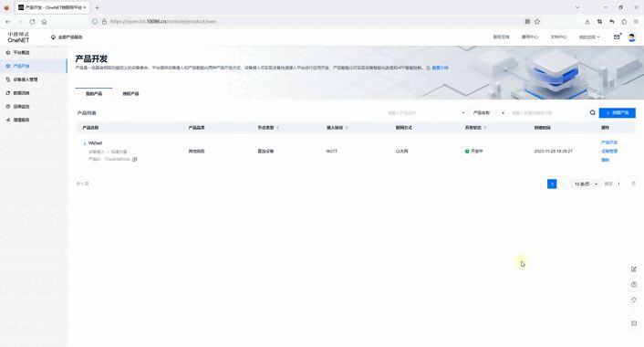Bookmark this page with the star icon

(x=537, y=21)
